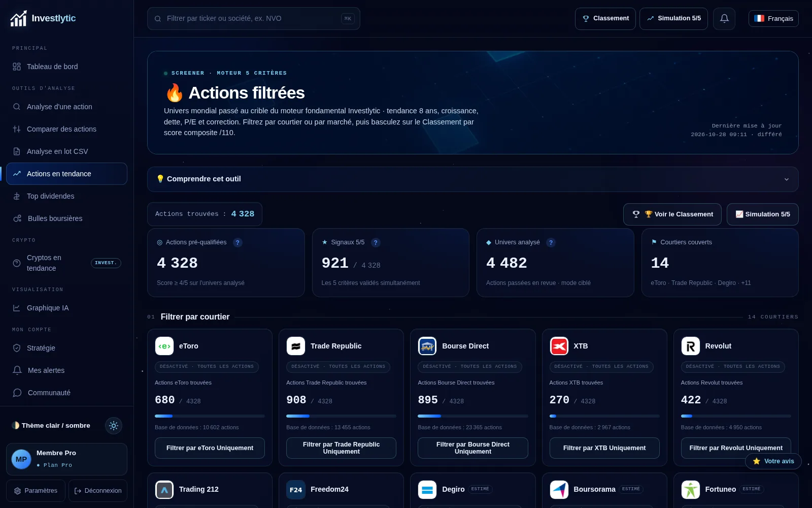Click the Trading 212 logo

coord(164,490)
